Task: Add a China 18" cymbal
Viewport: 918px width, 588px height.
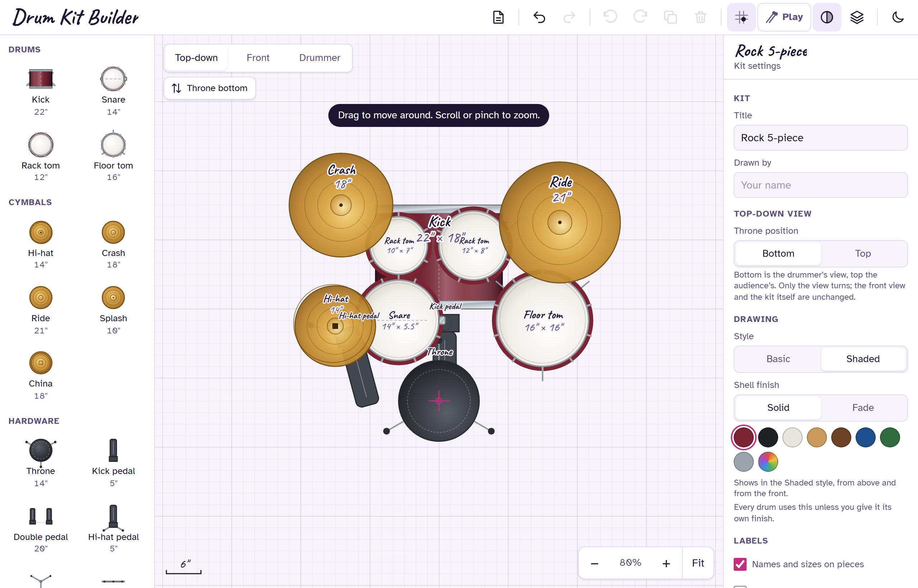Action: pyautogui.click(x=41, y=375)
